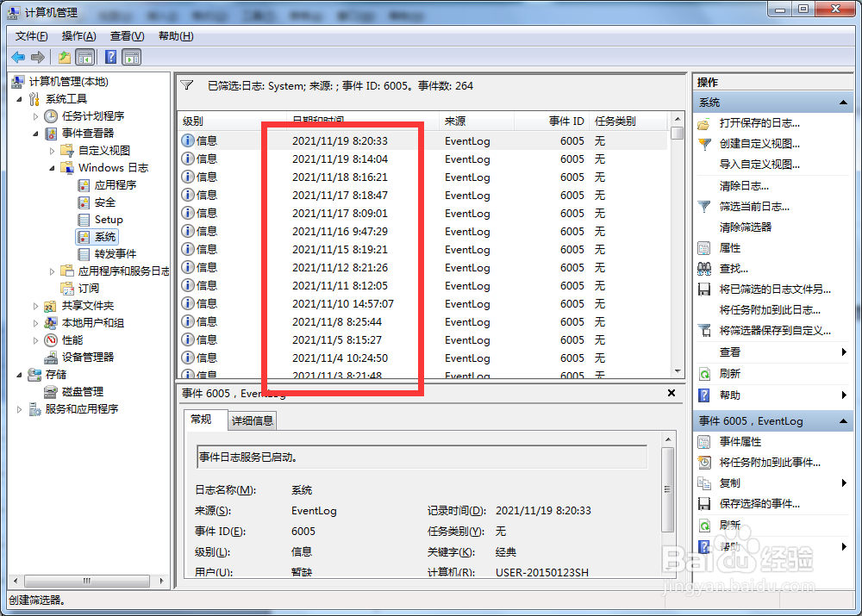
Task: Click the Forward arrow toolbar icon
Action: pyautogui.click(x=38, y=57)
